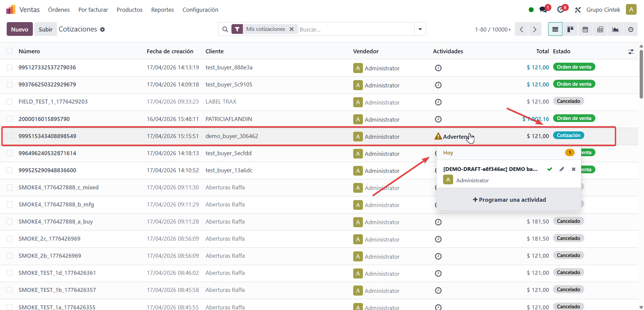Viewport: 644px width, 310px height.
Task: Sort by Fecha de creación column header
Action: coord(170,51)
